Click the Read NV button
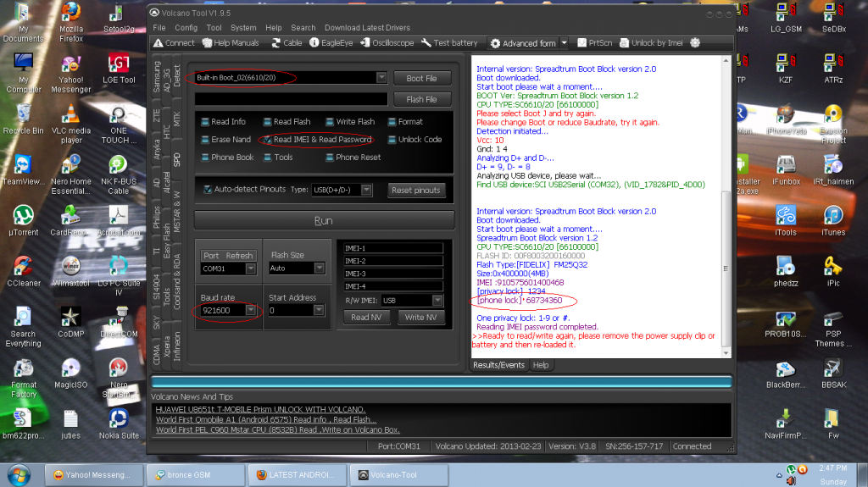Screen dimensions: 868x487 pos(366,317)
